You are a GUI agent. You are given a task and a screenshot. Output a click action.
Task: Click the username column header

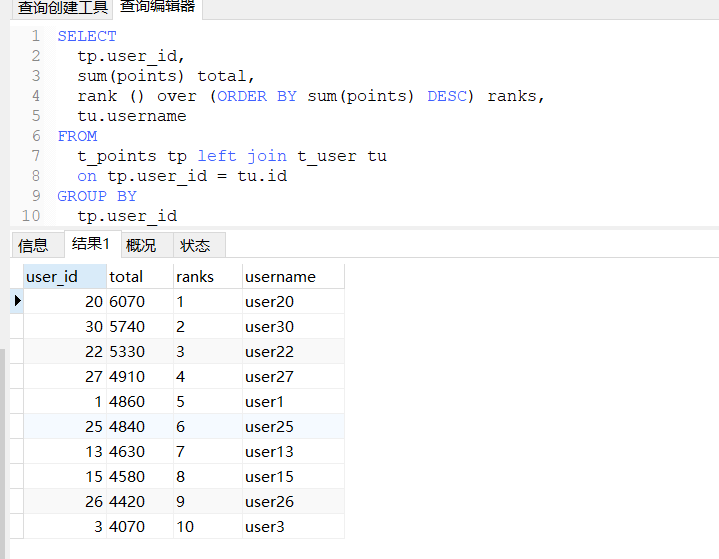click(293, 277)
